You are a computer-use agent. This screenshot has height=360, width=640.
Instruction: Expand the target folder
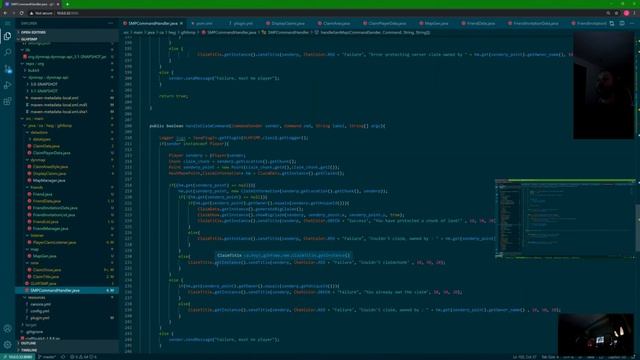click(x=67, y=325)
